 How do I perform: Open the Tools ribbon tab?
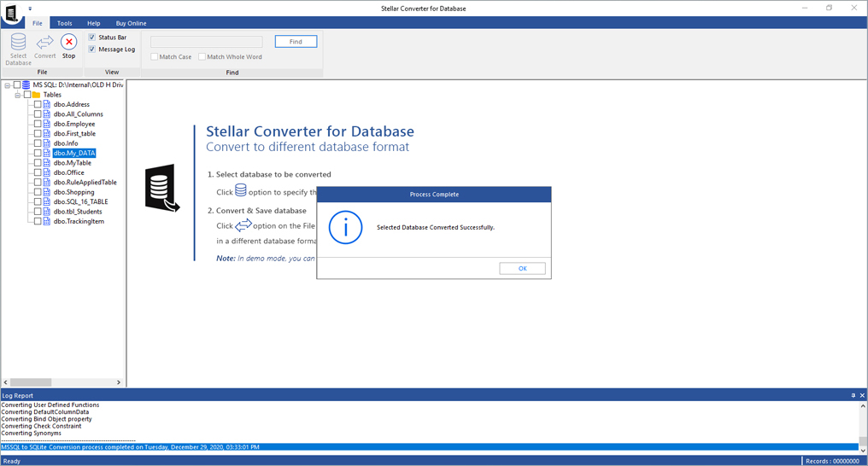click(x=65, y=23)
